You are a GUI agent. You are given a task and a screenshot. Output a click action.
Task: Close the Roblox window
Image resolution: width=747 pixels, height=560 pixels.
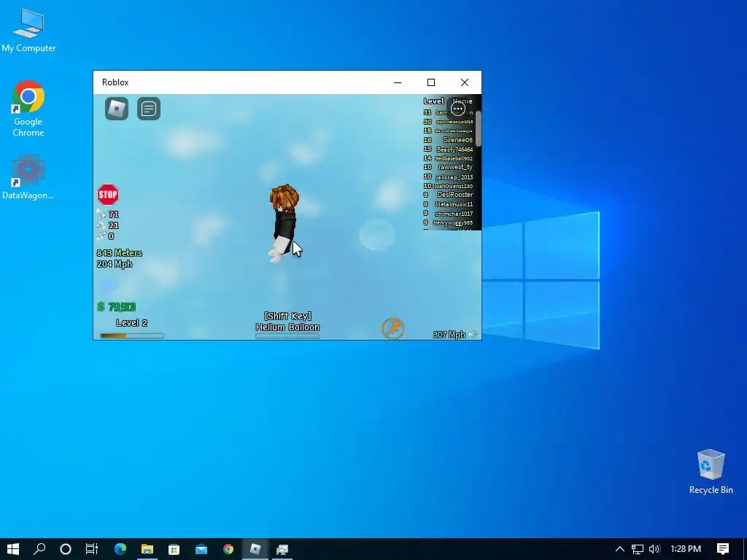click(x=465, y=82)
